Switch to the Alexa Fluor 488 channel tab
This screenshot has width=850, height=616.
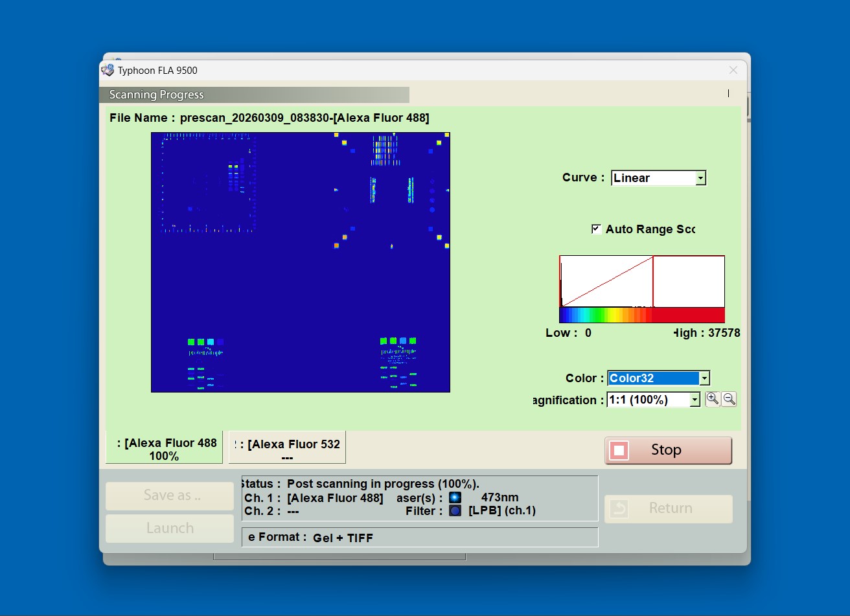point(164,449)
